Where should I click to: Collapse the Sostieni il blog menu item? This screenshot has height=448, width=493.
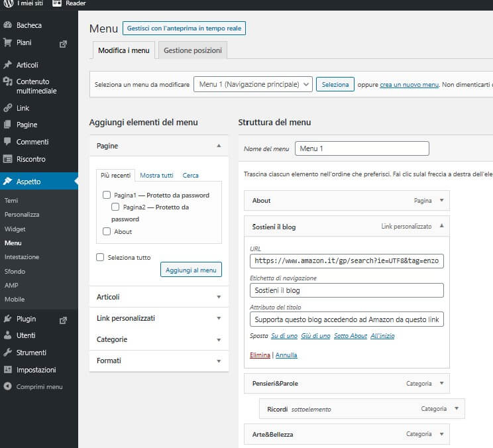[x=442, y=226]
